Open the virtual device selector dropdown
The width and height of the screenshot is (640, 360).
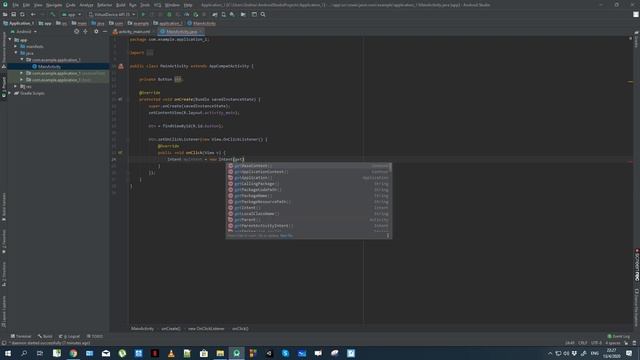pyautogui.click(x=112, y=14)
